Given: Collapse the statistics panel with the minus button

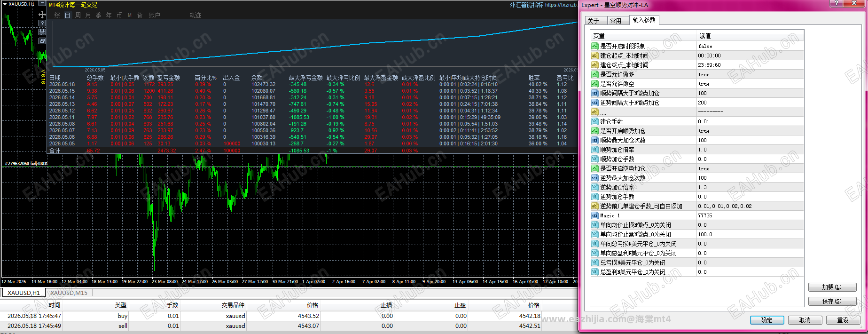Looking at the screenshot, I should point(42,3).
